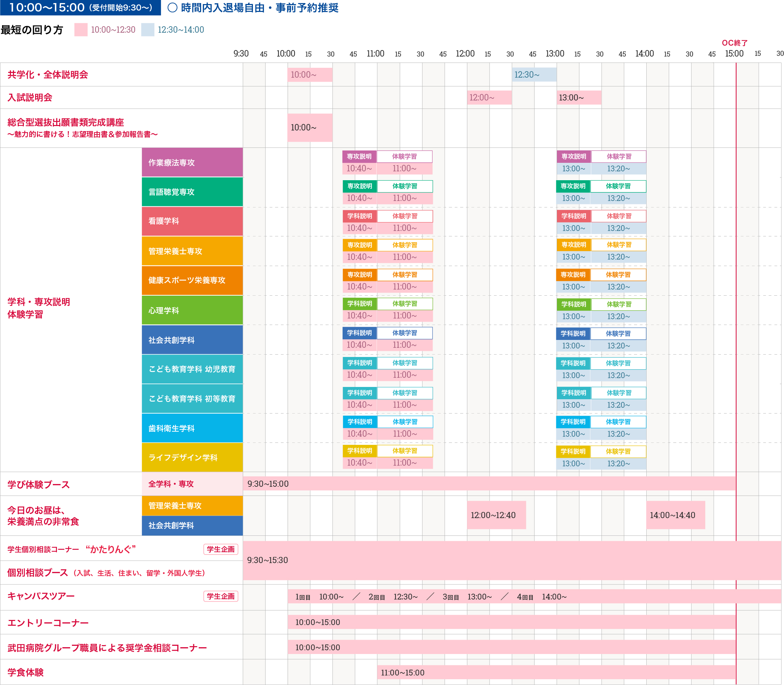Click 歯科衛生学科 label

192,428
